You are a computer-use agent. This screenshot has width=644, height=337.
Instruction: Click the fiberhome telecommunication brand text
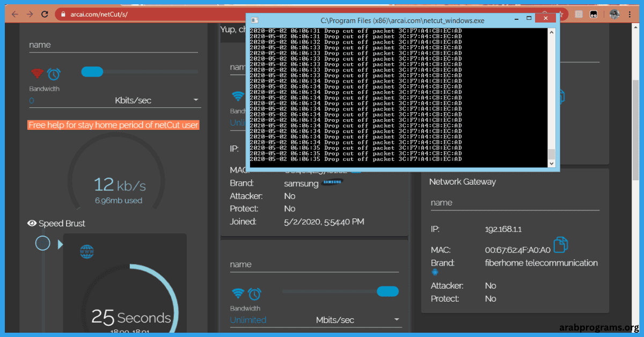[541, 263]
